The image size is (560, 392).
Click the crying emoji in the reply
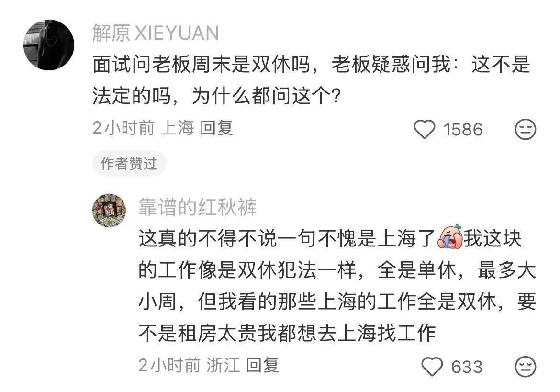(450, 237)
